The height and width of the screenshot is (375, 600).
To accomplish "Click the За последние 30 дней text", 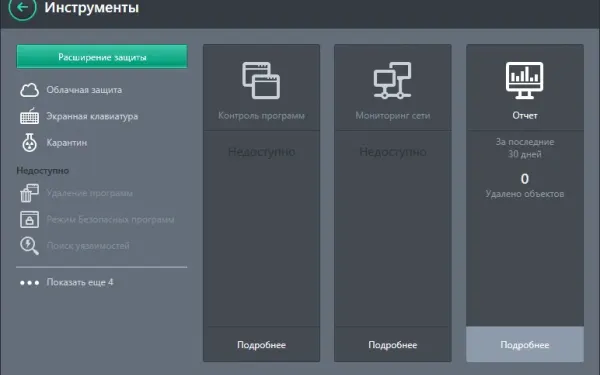I will (x=525, y=148).
